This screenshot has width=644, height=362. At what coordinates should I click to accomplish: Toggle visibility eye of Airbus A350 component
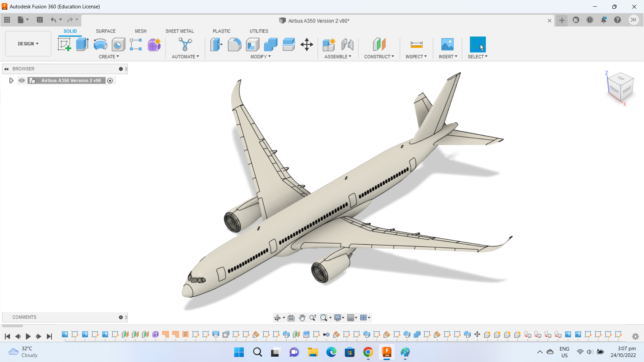point(22,80)
